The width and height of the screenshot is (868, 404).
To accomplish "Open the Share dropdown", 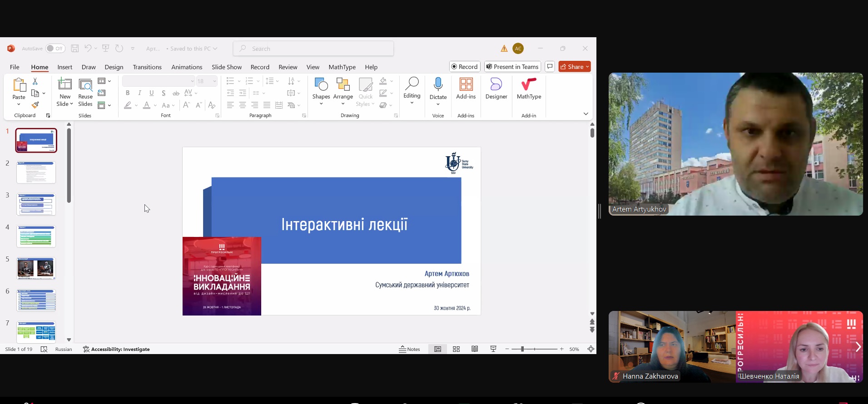I will [x=575, y=67].
